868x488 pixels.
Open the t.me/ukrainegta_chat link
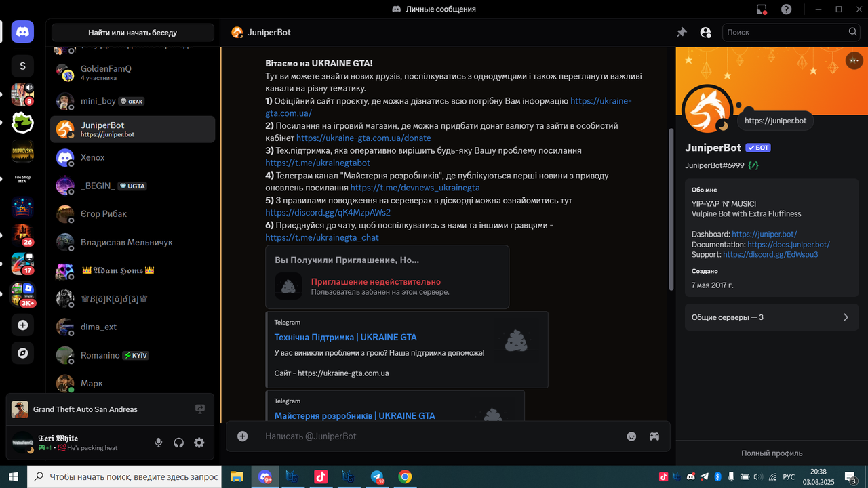point(322,237)
